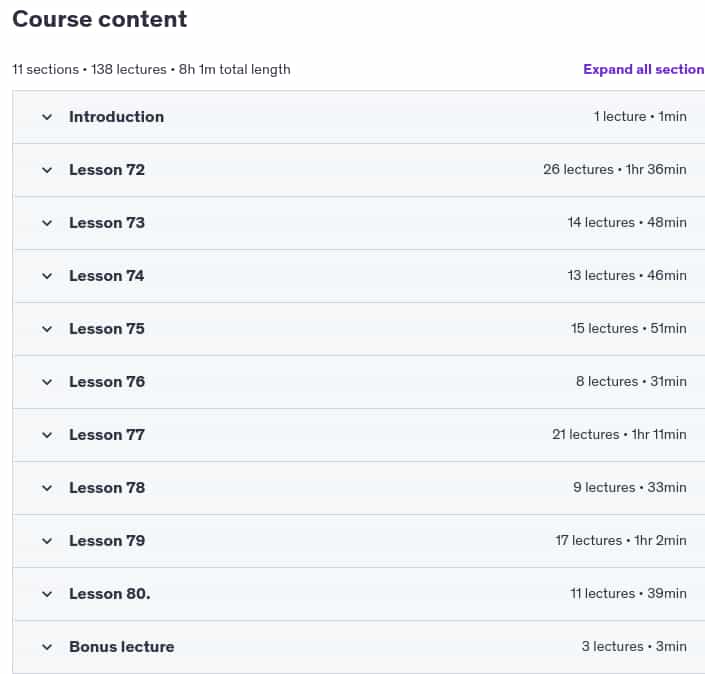Click '26 lectures • 1hr 36min' text

(615, 170)
